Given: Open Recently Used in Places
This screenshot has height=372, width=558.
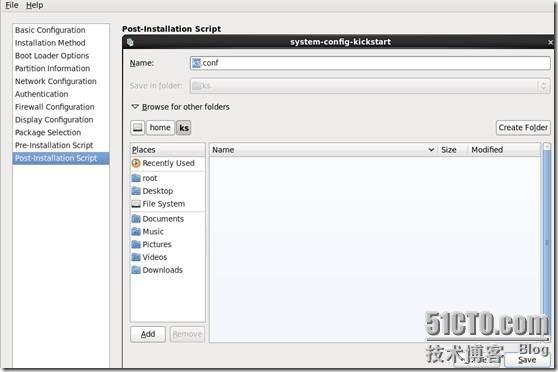Looking at the screenshot, I should tap(168, 163).
